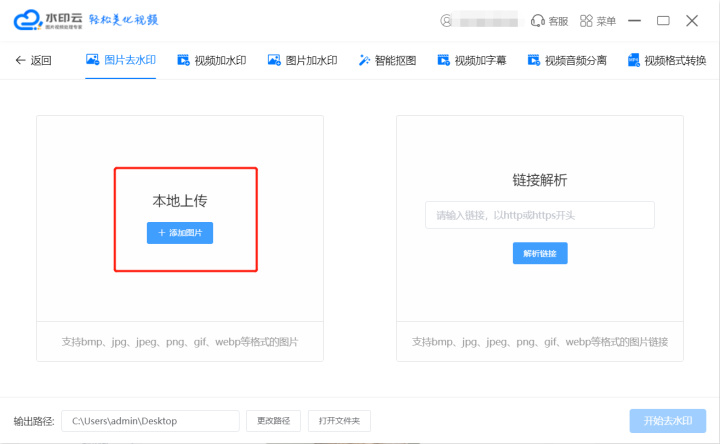The height and width of the screenshot is (444, 720).
Task: Start processing with 开始去水印 button
Action: (668, 421)
